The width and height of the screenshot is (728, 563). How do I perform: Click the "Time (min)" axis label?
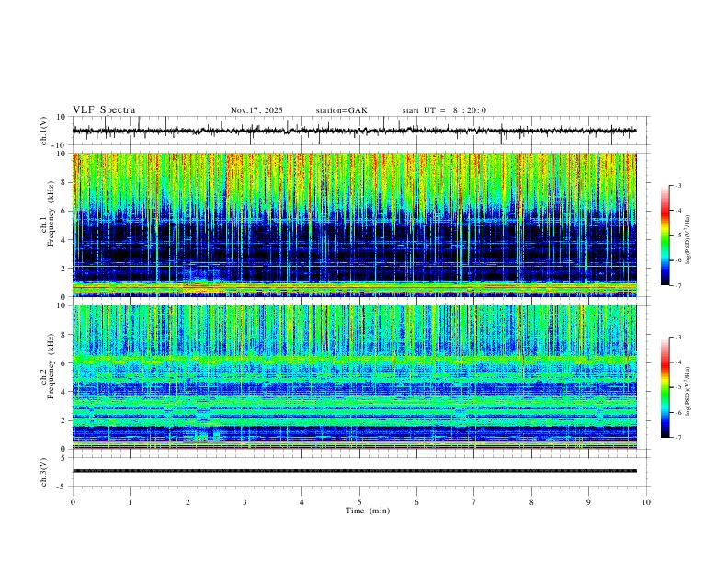coord(368,511)
